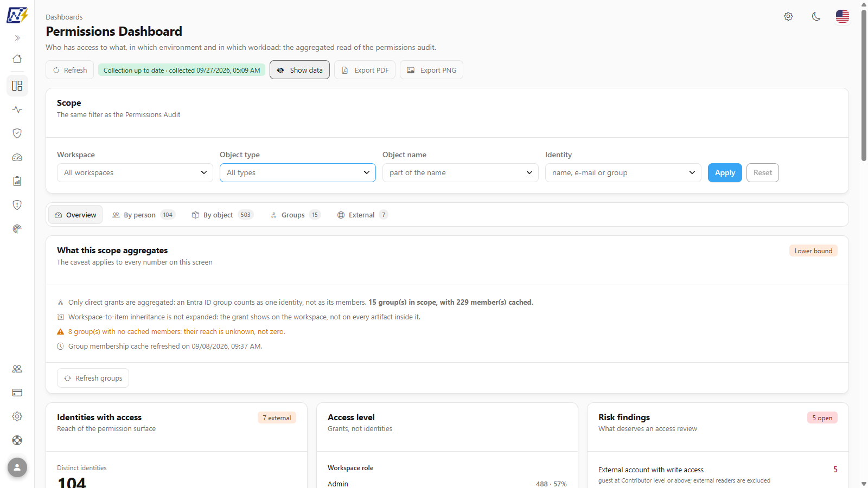Open the Object type dropdown
868x488 pixels.
tap(298, 172)
